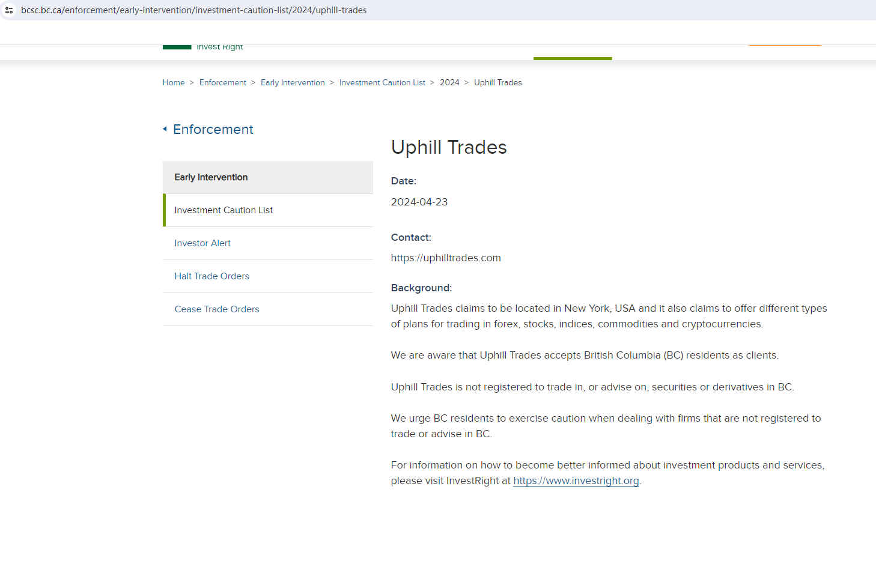Click the Invest Right logo

tap(204, 46)
